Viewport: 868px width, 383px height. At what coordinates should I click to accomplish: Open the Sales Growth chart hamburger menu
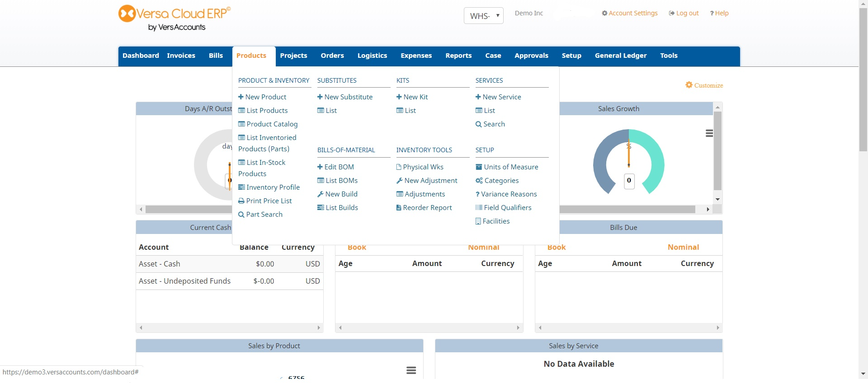coord(709,133)
